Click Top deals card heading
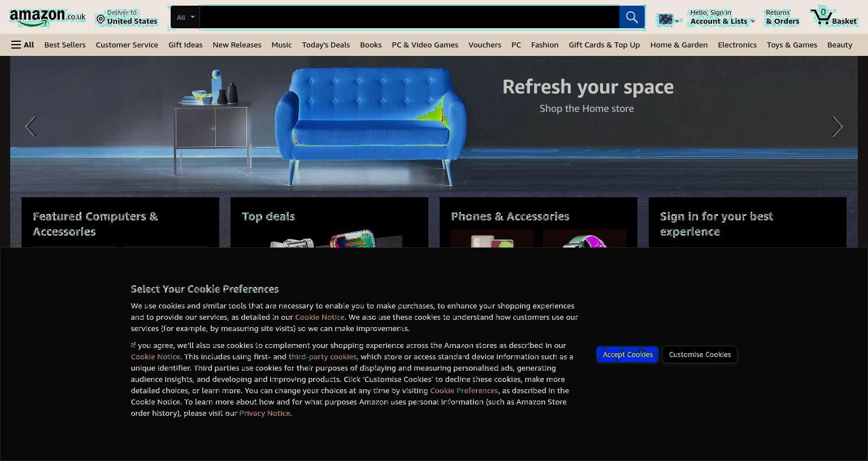Image resolution: width=868 pixels, height=461 pixels. click(268, 216)
